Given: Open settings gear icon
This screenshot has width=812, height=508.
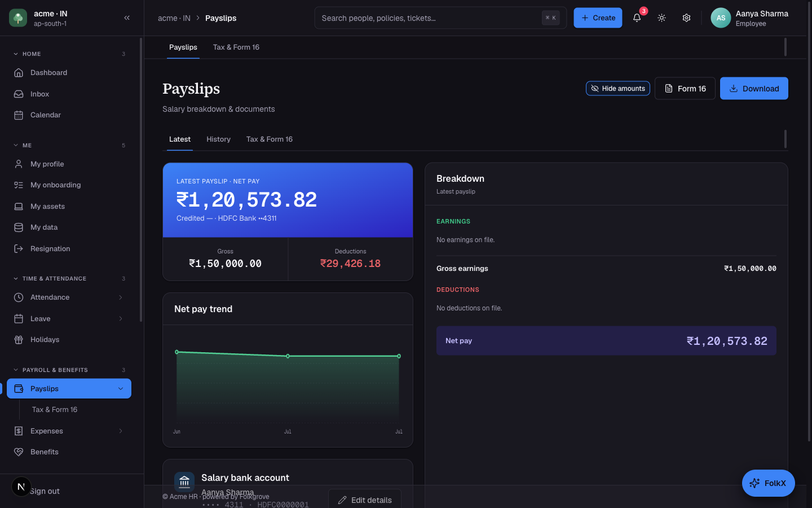Looking at the screenshot, I should pyautogui.click(x=686, y=18).
